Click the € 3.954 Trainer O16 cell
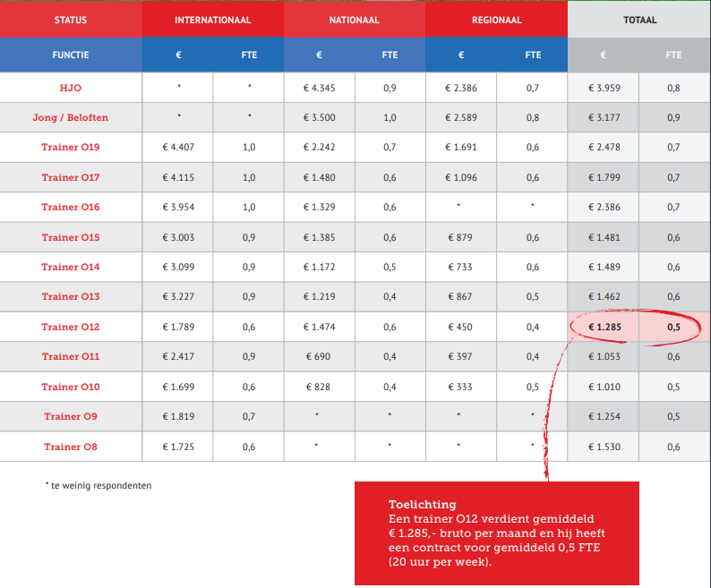This screenshot has height=588, width=711. click(x=178, y=207)
